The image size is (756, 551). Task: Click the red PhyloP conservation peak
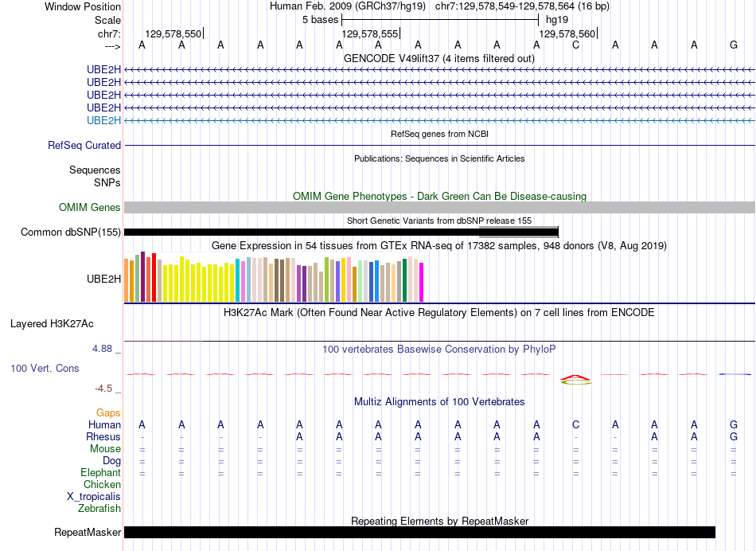(x=575, y=377)
